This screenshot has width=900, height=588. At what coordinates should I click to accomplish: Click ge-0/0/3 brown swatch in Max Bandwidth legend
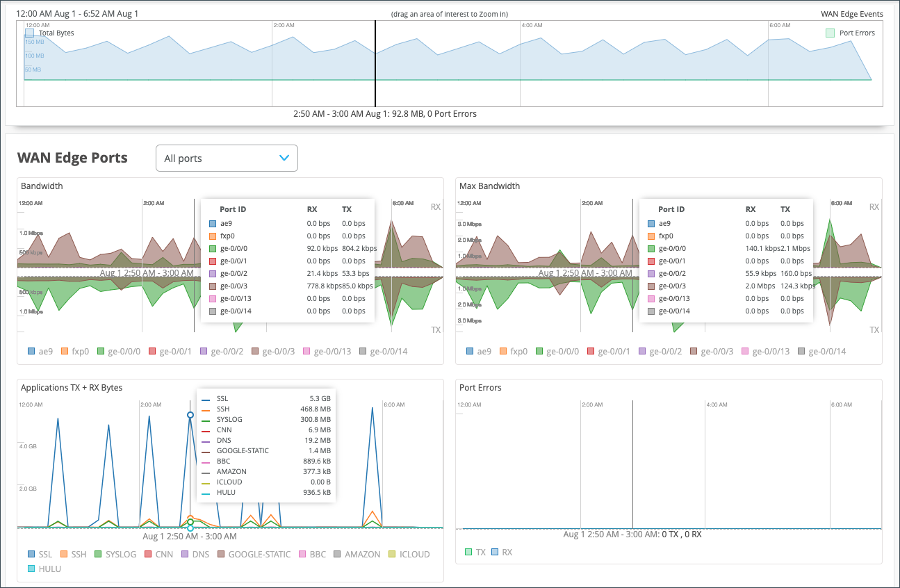pos(694,352)
